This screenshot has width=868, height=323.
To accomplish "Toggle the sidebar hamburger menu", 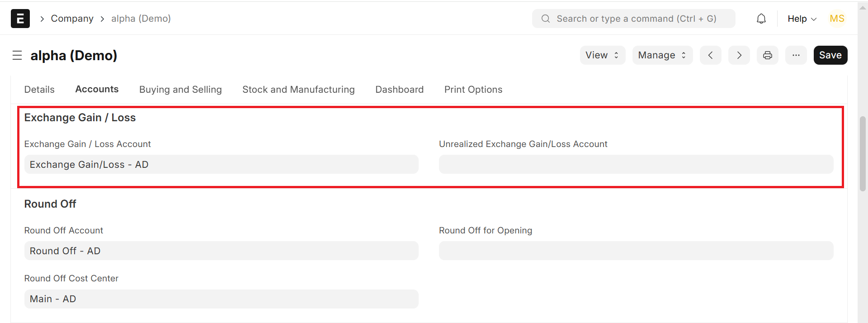I will tap(17, 55).
